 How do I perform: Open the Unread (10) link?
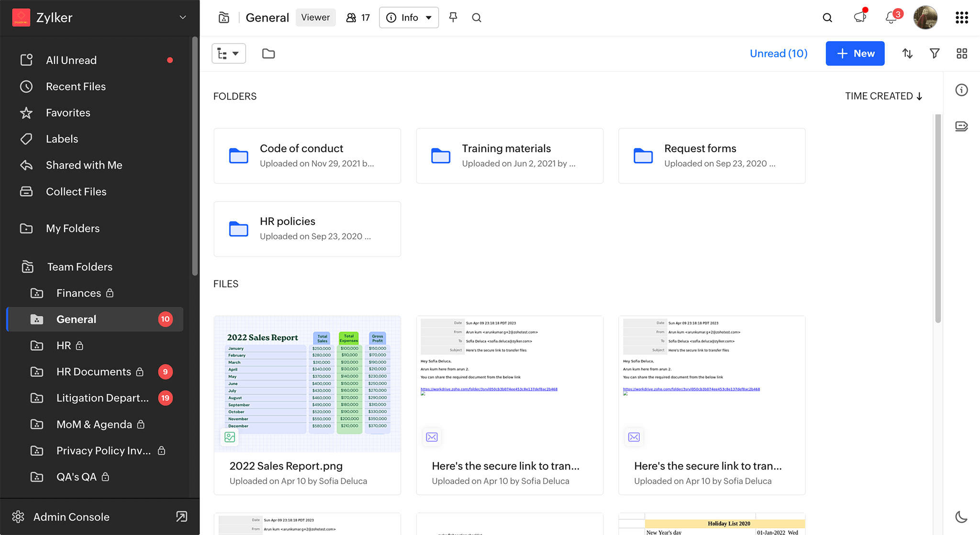[x=778, y=54]
